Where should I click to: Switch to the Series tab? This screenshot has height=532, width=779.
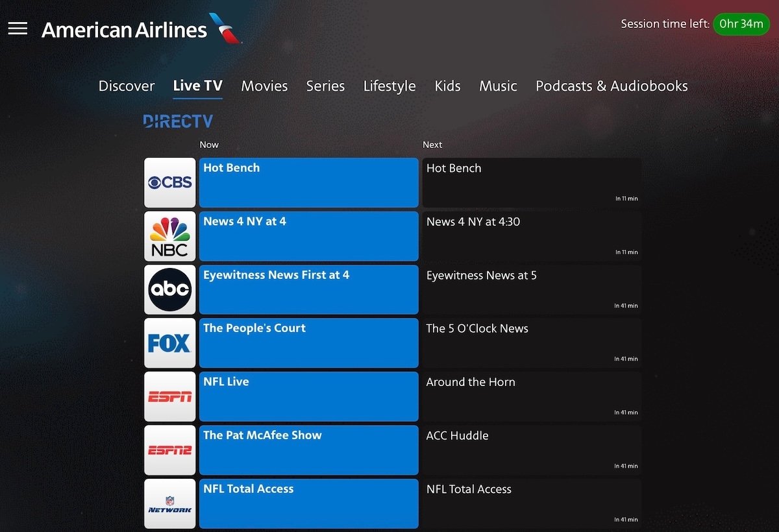tap(325, 86)
